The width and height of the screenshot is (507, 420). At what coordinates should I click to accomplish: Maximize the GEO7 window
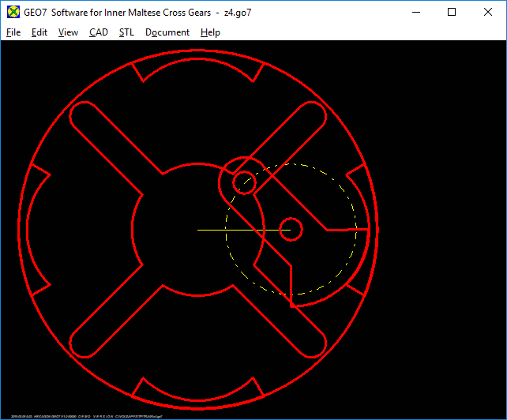tap(452, 12)
